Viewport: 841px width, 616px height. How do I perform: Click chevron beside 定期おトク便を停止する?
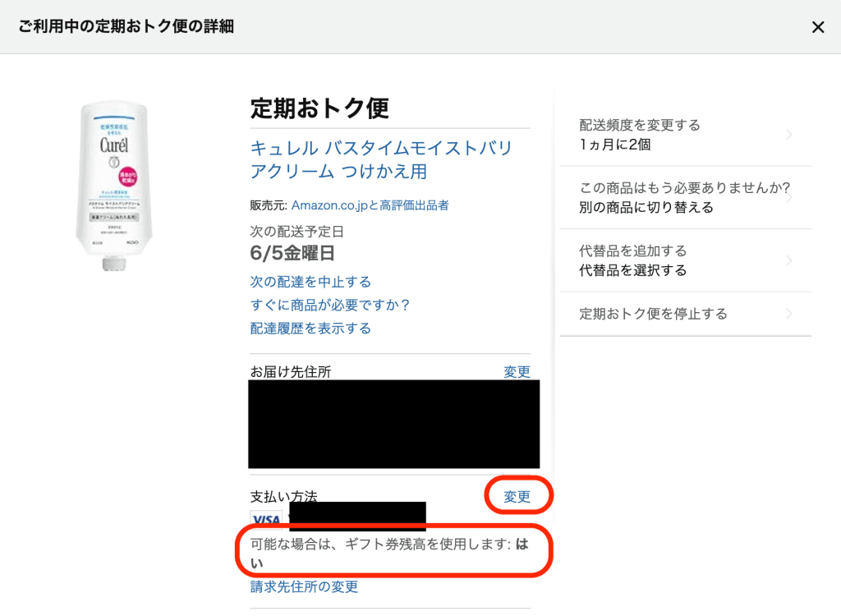789,314
